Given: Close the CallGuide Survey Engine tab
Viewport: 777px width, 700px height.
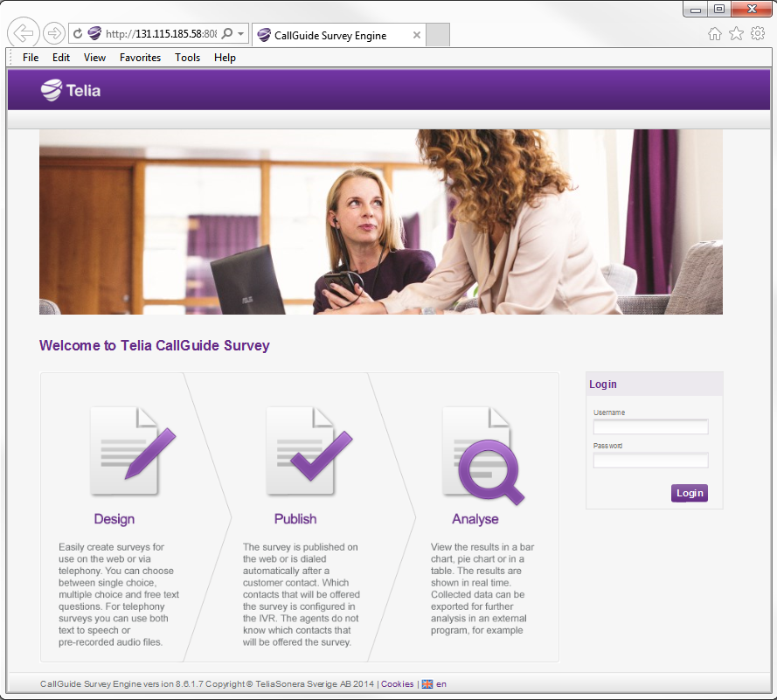Looking at the screenshot, I should click(417, 35).
